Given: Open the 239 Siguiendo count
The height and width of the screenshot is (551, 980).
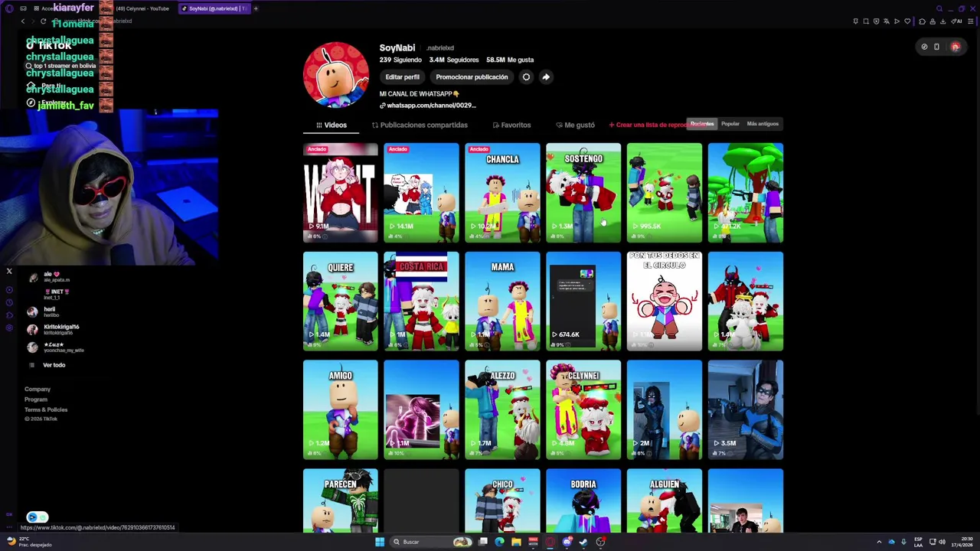Looking at the screenshot, I should point(400,60).
